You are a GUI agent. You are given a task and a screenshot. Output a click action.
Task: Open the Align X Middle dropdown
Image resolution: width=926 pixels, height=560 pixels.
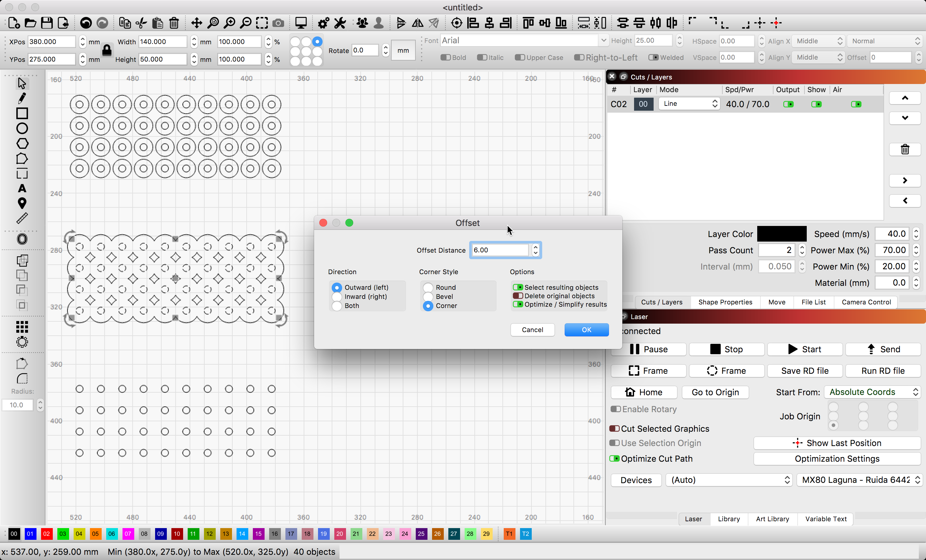(x=818, y=41)
